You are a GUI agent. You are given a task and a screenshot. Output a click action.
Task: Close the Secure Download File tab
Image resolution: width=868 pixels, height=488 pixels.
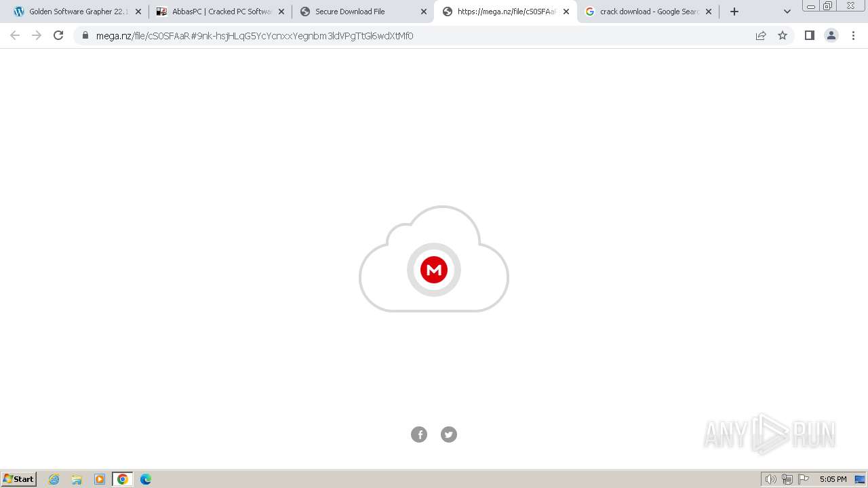pos(424,12)
